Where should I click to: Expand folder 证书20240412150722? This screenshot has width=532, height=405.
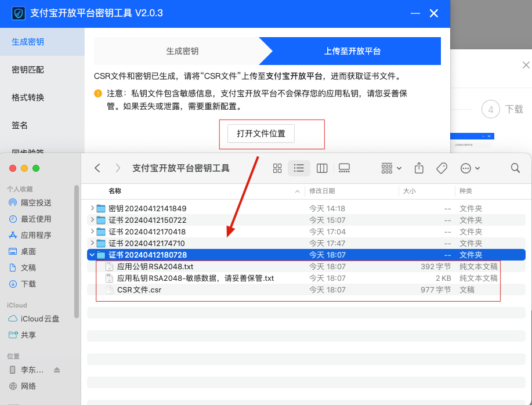click(92, 220)
